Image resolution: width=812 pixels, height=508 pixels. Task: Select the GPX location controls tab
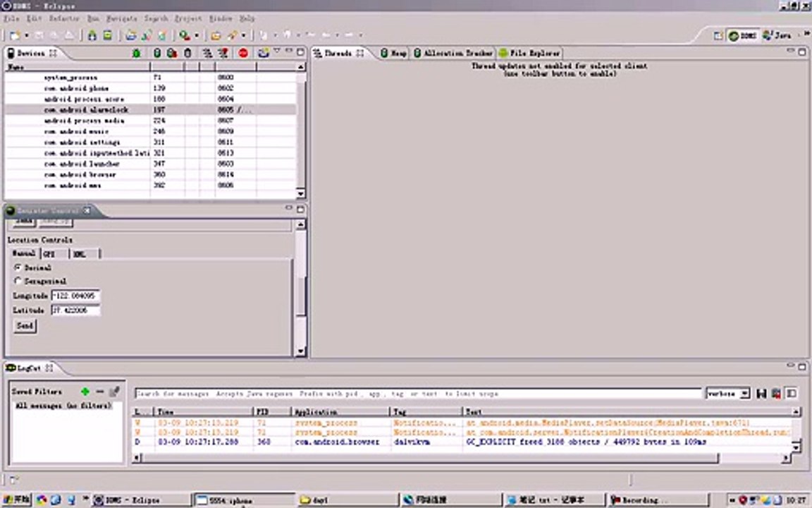pyautogui.click(x=53, y=253)
